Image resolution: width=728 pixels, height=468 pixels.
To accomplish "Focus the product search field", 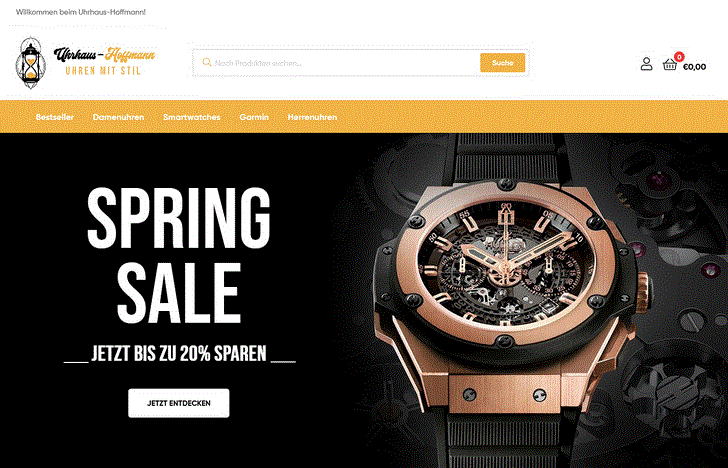I will pos(337,63).
